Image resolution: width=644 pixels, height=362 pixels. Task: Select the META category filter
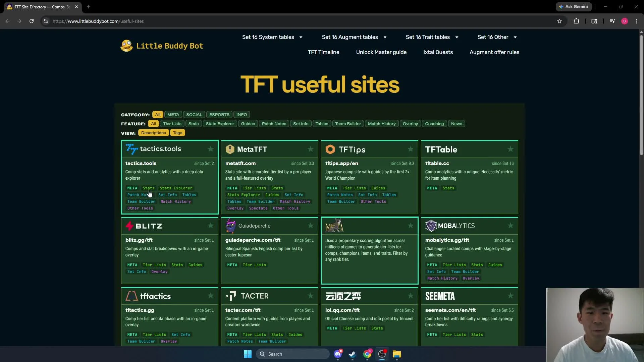pyautogui.click(x=173, y=115)
